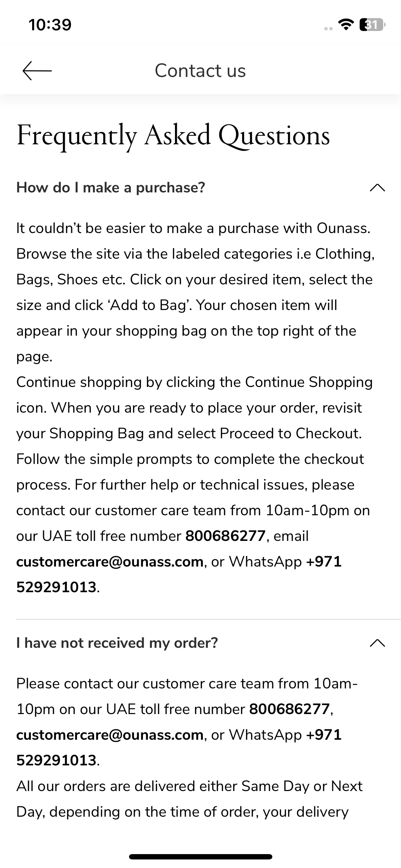Tap the 'Frequently Asked Questions' heading
401x868 pixels.
[173, 136]
